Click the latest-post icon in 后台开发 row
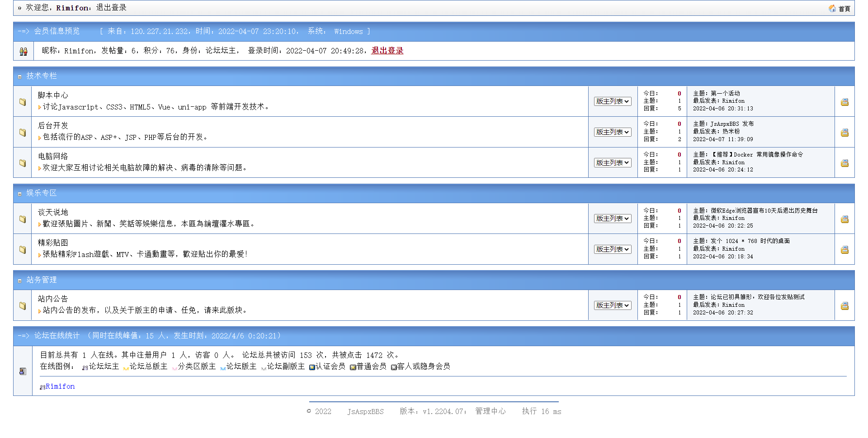Screen dimensions: 868x438 click(844, 133)
